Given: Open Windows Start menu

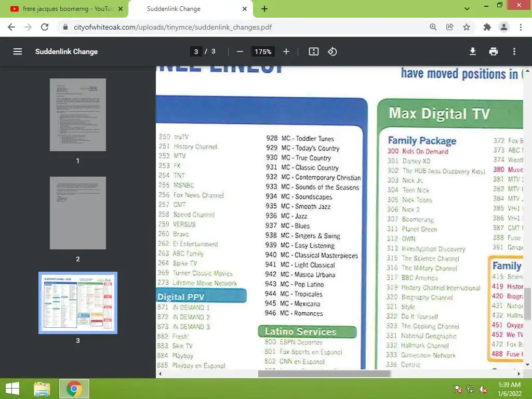Looking at the screenshot, I should (x=12, y=389).
